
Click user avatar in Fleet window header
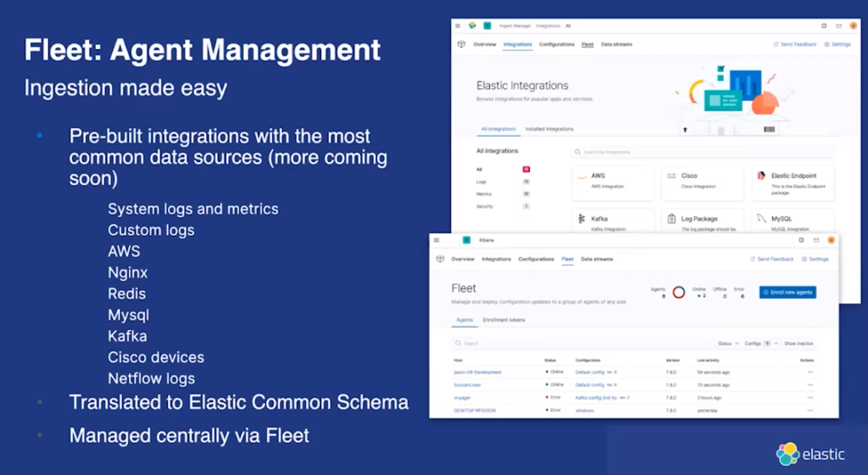point(831,240)
